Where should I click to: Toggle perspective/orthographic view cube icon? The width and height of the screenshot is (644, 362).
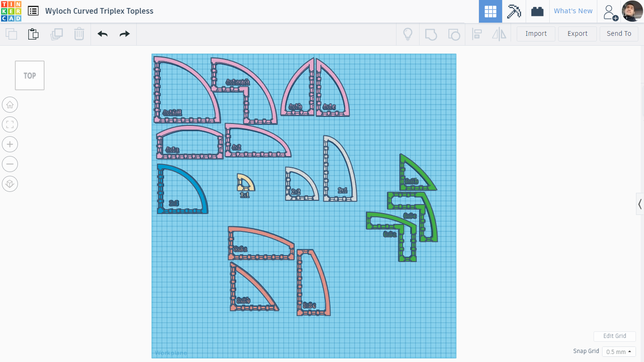click(10, 184)
